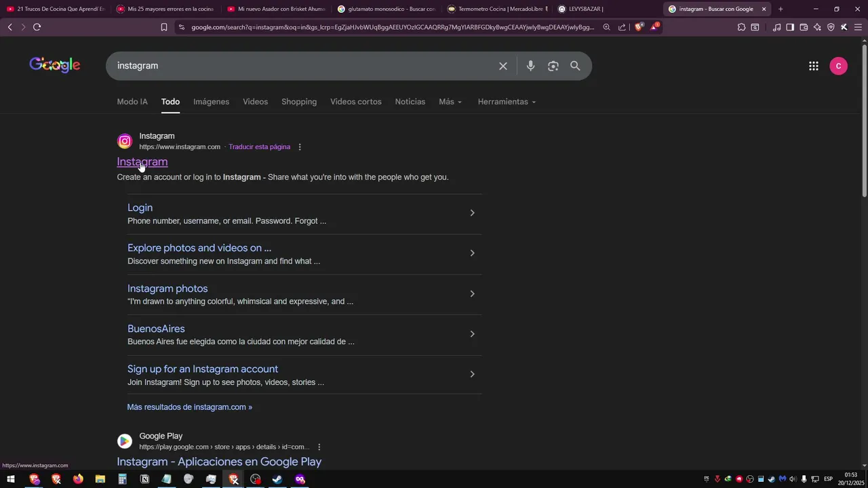Expand Sign up for Instagram chevron

(473, 374)
